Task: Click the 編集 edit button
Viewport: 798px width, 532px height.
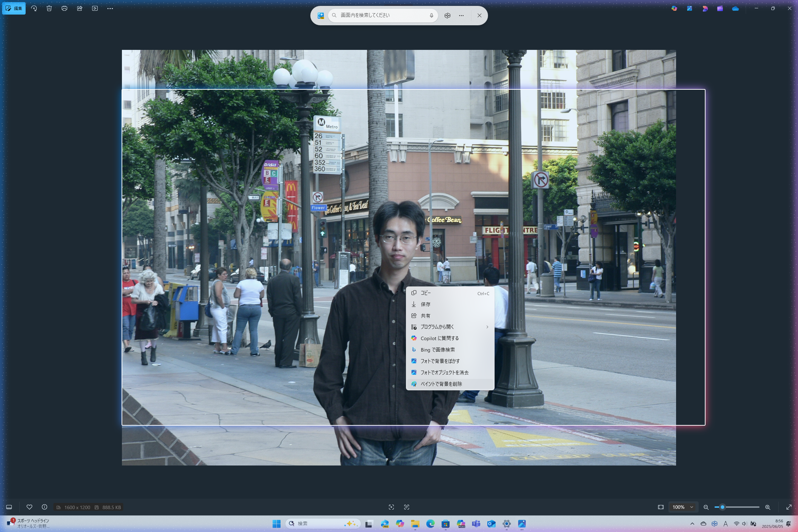Action: [x=14, y=8]
